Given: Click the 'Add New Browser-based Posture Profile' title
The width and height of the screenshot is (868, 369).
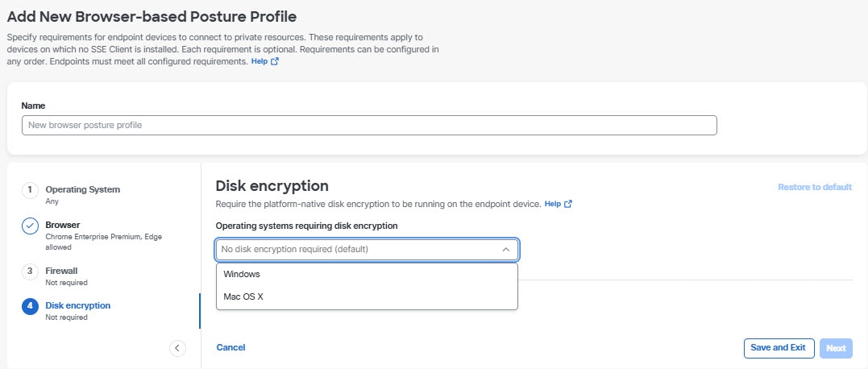Looking at the screenshot, I should tap(152, 17).
